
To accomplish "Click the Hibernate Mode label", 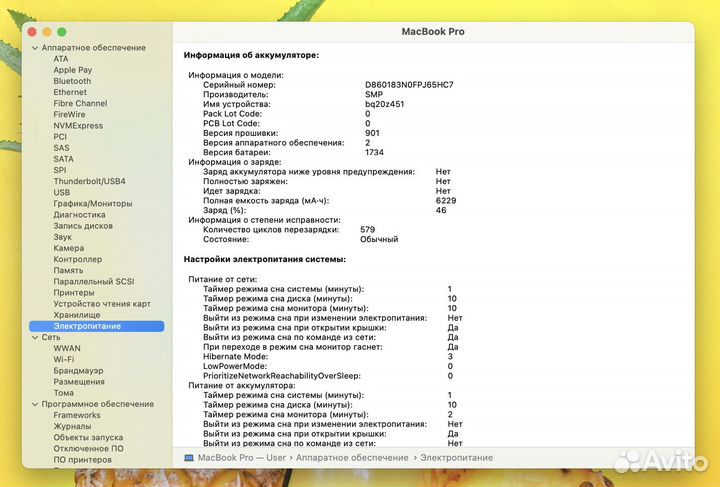I will coord(236,357).
